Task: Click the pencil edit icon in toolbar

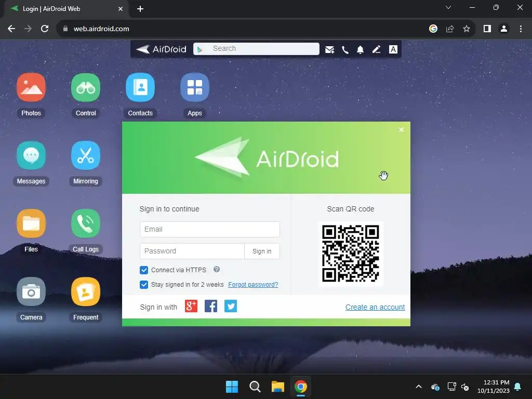Action: 376,49
